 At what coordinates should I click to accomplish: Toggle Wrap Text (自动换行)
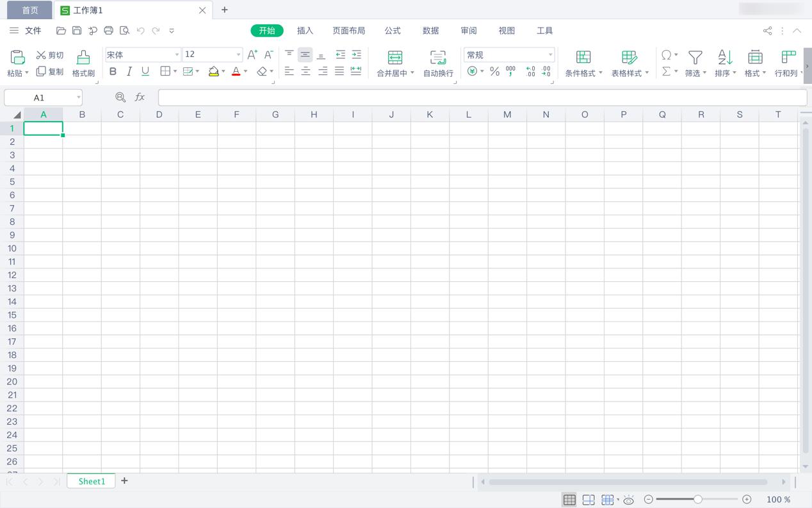pos(438,64)
